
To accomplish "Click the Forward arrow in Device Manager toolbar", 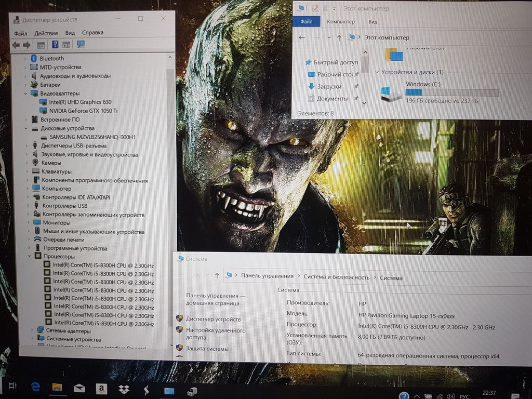I will [x=26, y=45].
